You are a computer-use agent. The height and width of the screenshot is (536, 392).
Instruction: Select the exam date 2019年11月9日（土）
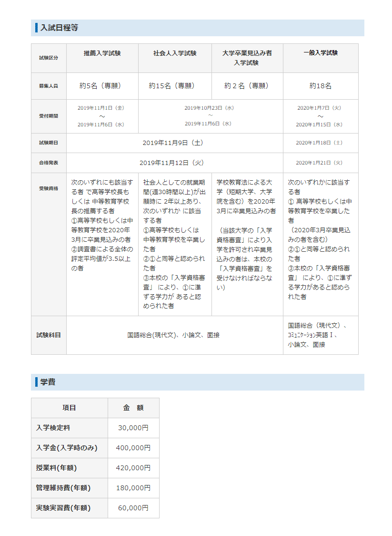pos(173,143)
